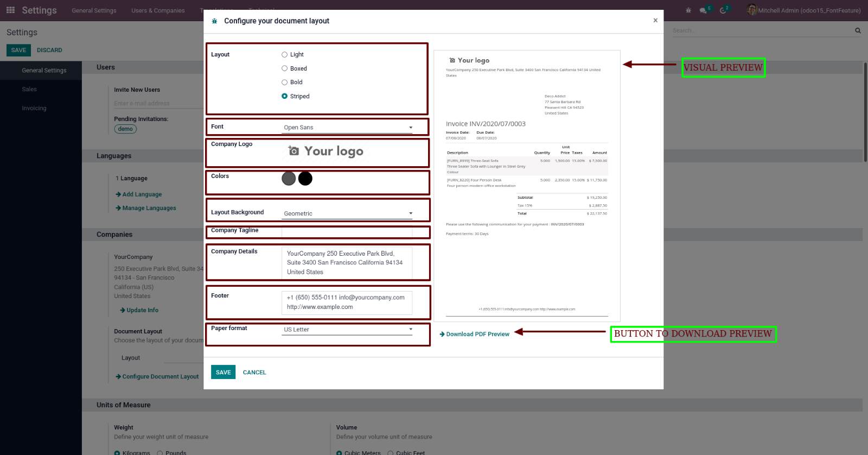Click CANCEL in the dialog

point(254,372)
